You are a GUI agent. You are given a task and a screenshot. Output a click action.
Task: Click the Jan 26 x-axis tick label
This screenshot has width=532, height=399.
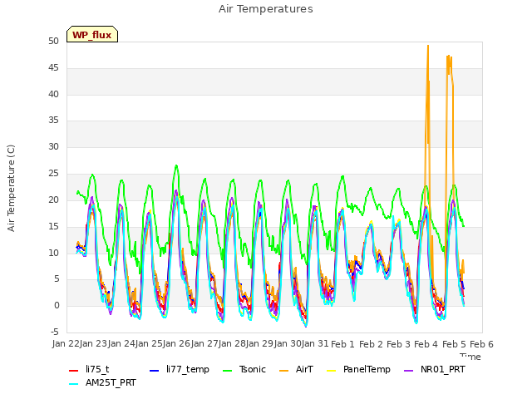[176, 344]
